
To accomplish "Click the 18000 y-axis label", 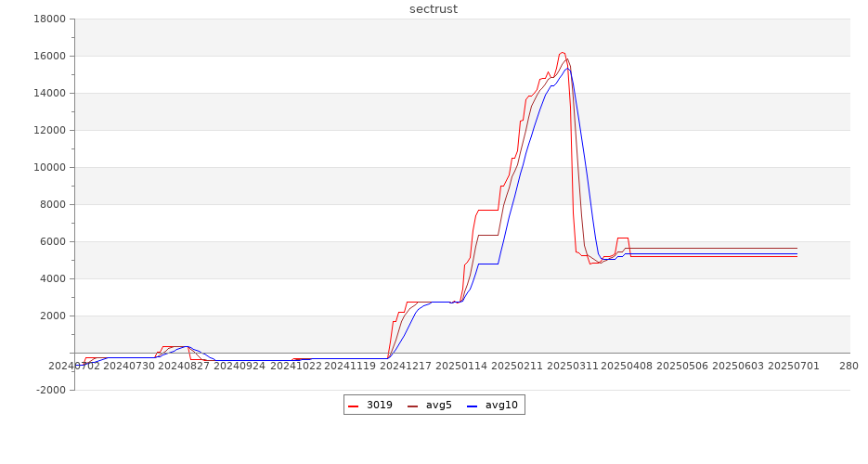I will [x=49, y=19].
